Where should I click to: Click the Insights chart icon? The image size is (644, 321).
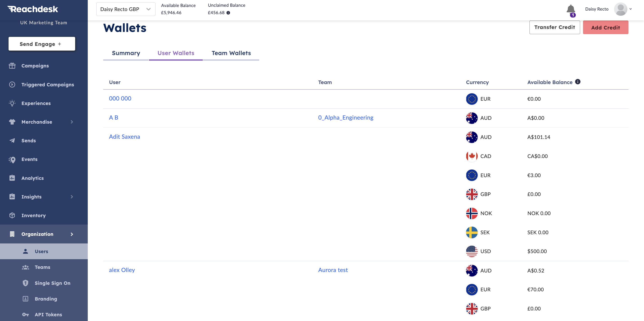coord(12,197)
